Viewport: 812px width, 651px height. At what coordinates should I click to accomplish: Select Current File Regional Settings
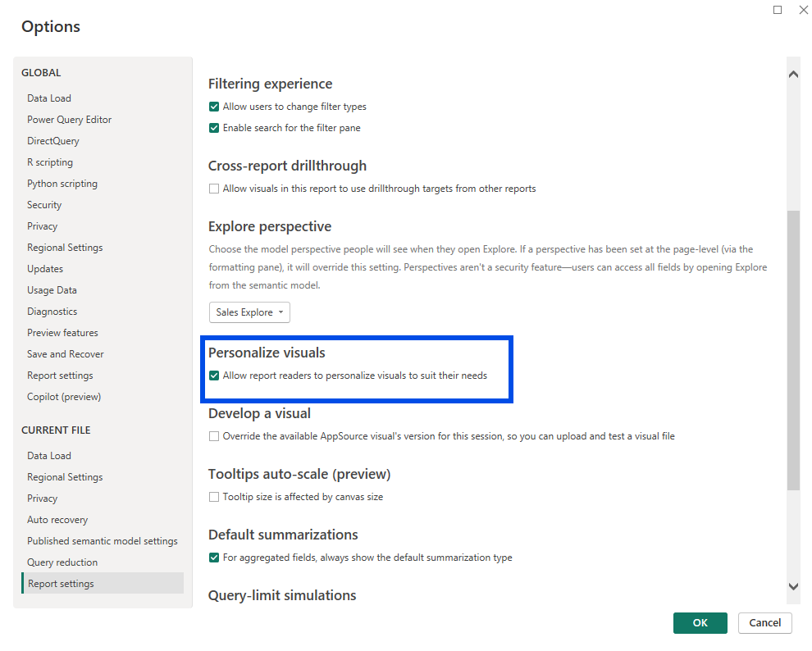[66, 477]
